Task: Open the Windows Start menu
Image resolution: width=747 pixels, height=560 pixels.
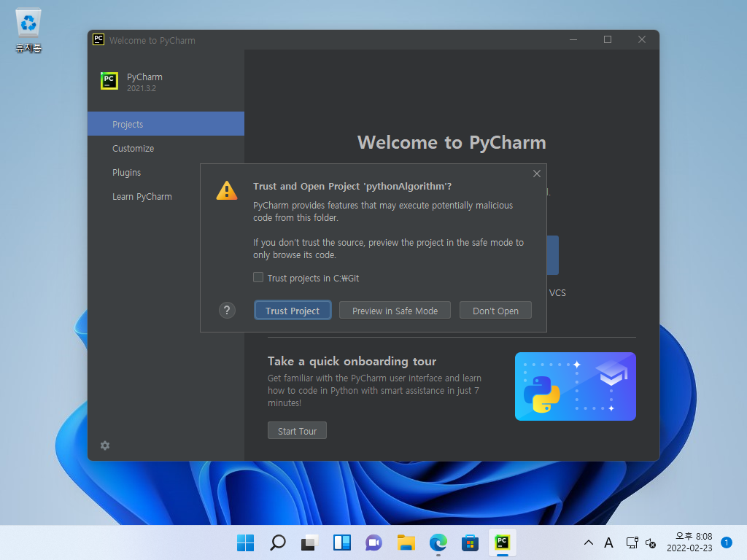Action: coord(245,542)
